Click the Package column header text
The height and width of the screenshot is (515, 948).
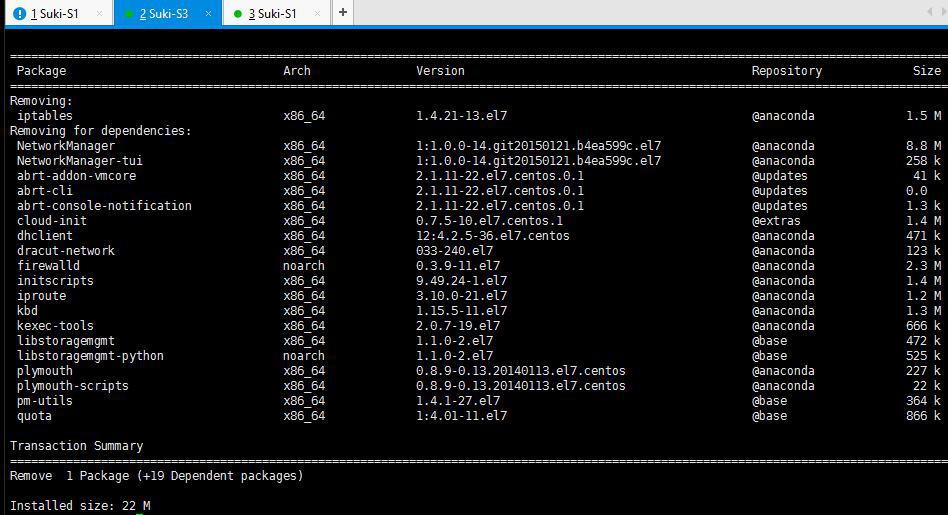click(x=41, y=71)
